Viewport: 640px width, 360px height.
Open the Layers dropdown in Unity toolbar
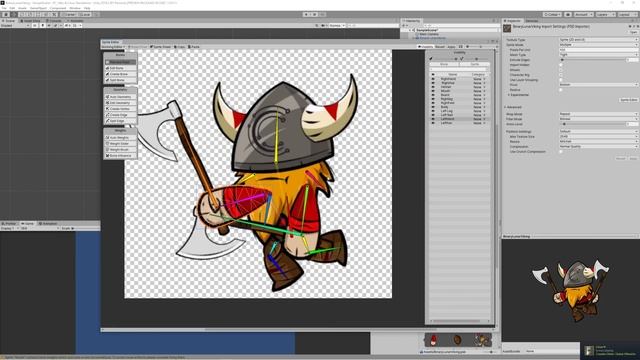tap(605, 15)
